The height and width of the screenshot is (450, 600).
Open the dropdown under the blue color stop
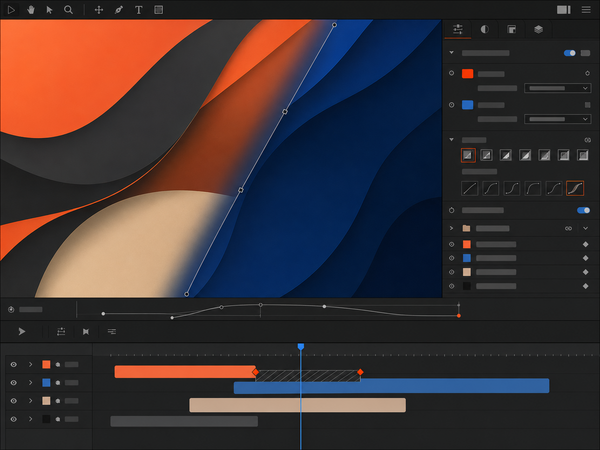click(x=558, y=119)
